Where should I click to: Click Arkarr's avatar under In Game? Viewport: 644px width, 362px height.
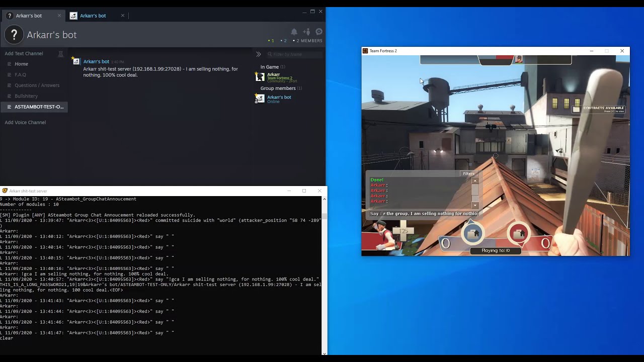(260, 77)
